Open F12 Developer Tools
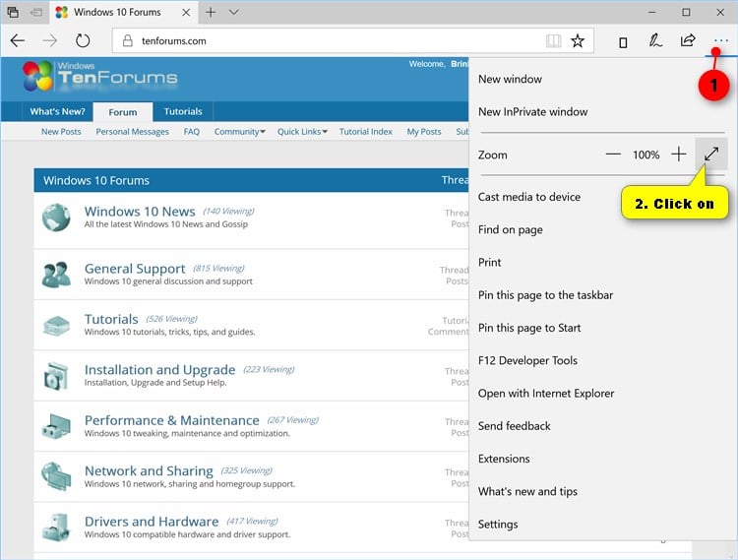The width and height of the screenshot is (738, 560). 527,361
